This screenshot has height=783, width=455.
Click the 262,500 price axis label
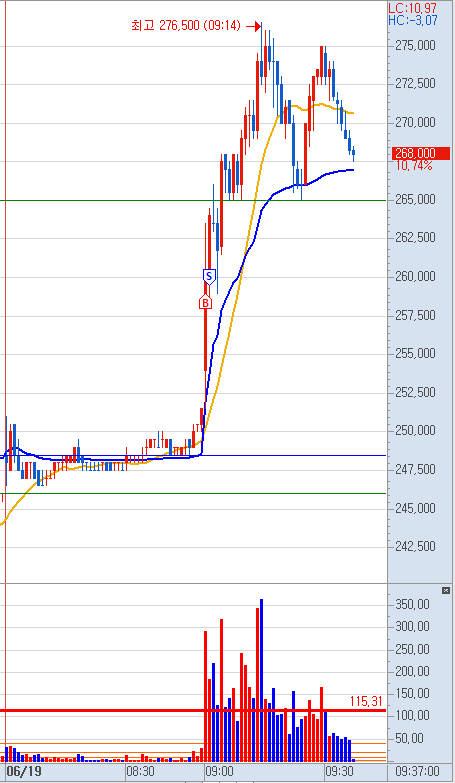click(415, 237)
